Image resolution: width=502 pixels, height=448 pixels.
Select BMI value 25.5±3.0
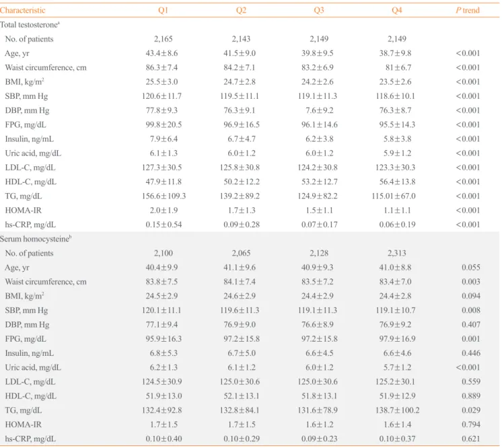(162, 82)
